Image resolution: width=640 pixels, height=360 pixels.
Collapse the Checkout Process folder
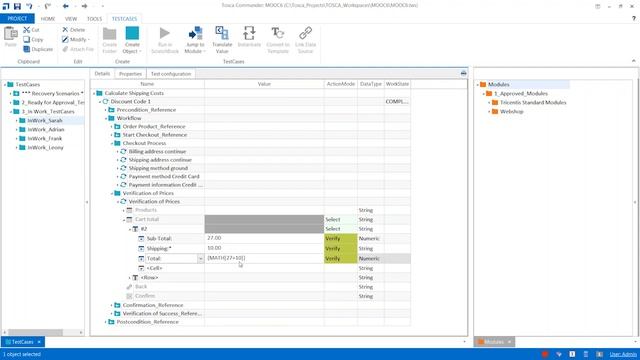111,143
